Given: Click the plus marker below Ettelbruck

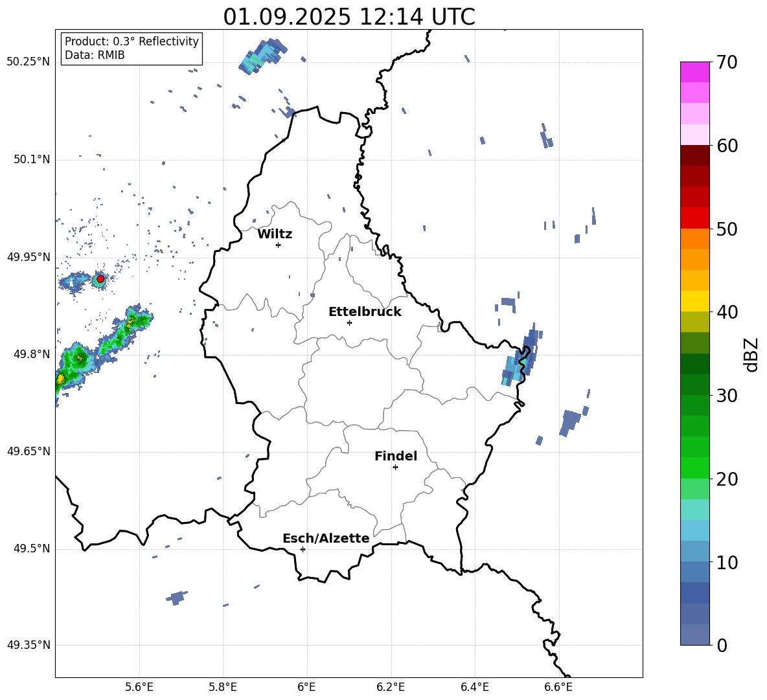Looking at the screenshot, I should (x=349, y=322).
